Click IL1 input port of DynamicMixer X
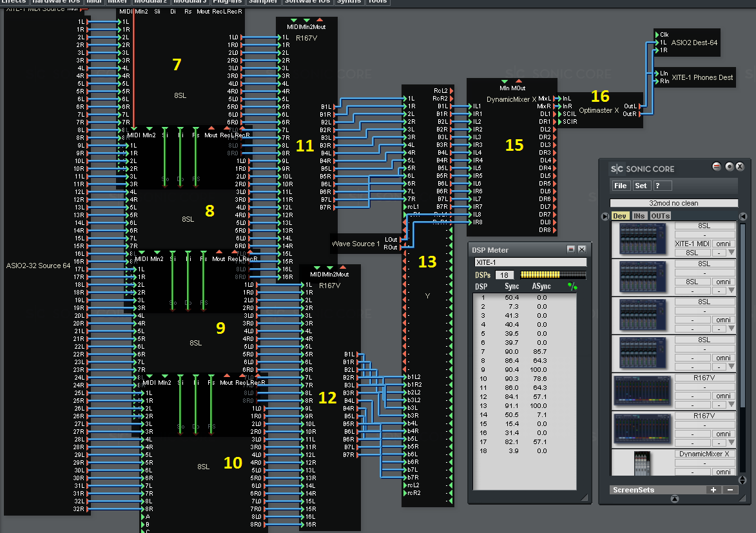 click(470, 106)
